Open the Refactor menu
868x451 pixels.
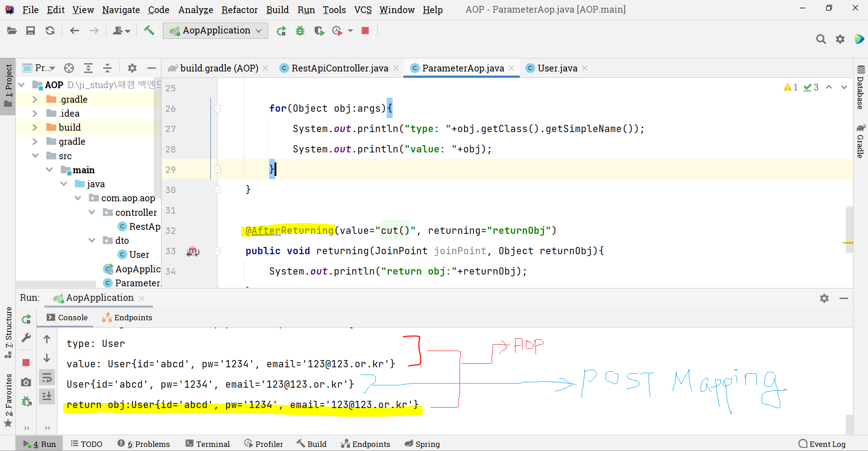click(239, 9)
